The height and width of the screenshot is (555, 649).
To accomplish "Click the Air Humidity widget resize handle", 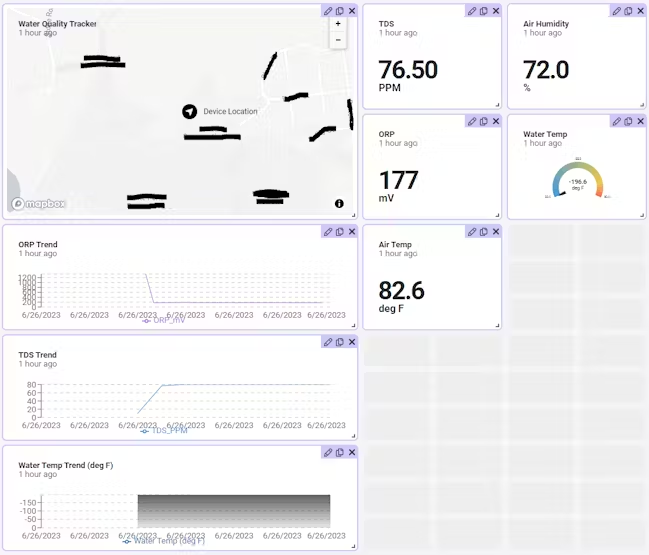I will (x=640, y=104).
